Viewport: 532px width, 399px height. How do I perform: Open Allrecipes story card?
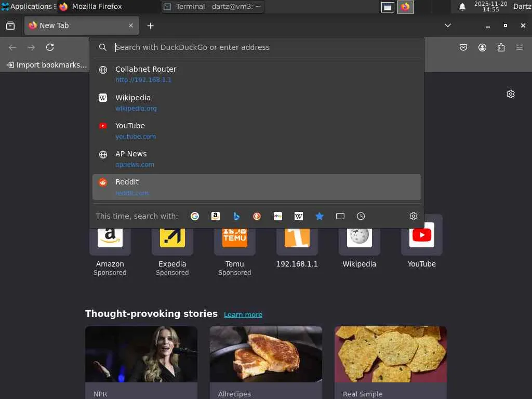pyautogui.click(x=266, y=363)
